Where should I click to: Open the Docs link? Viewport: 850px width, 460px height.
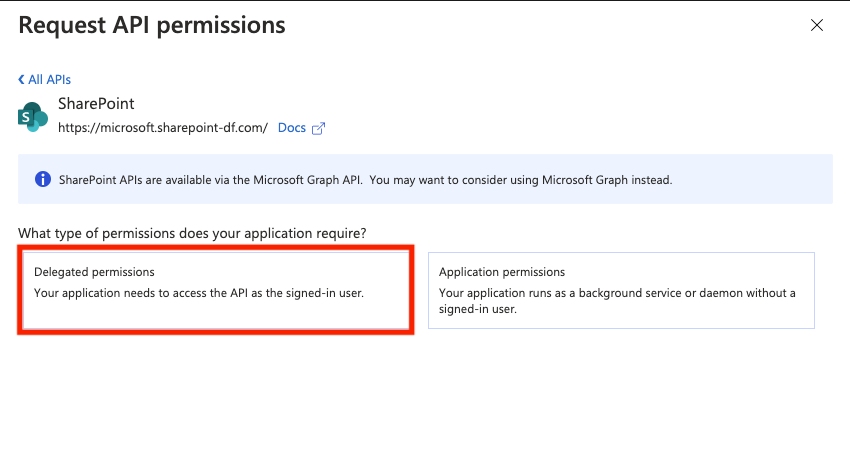[291, 128]
